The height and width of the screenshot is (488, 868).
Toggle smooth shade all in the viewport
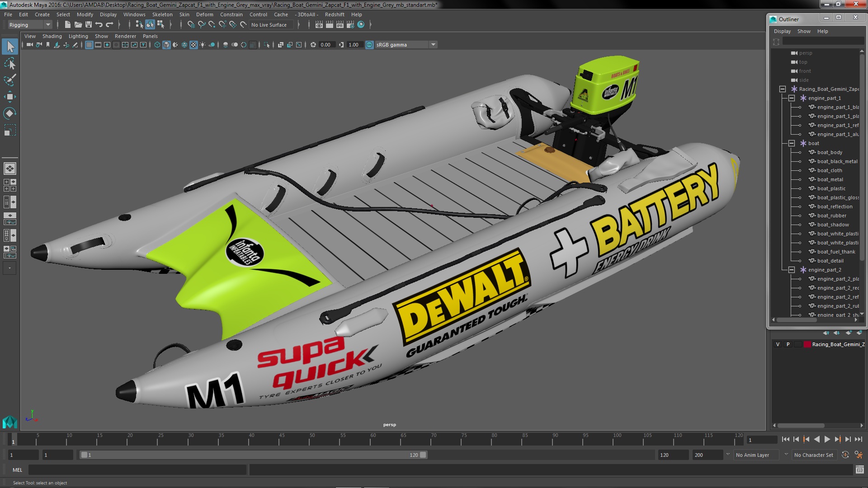166,45
